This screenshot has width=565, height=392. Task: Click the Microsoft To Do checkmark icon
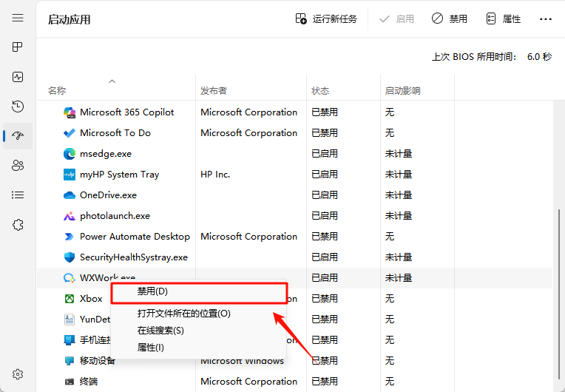(70, 133)
